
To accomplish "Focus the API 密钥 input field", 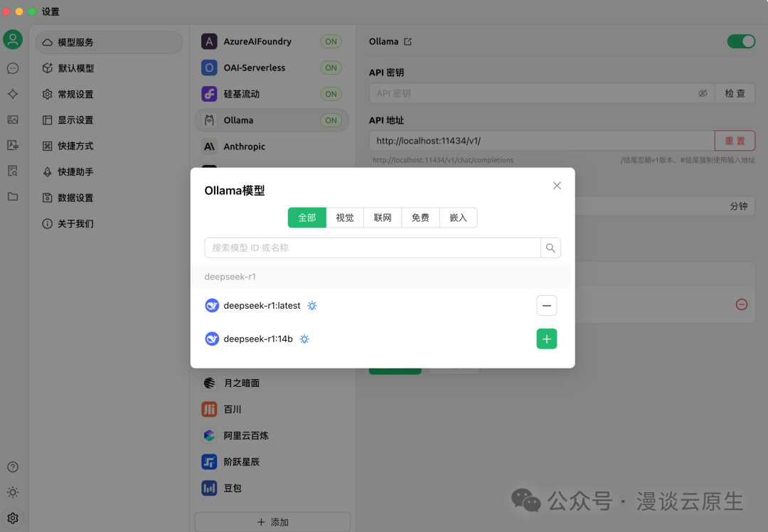I will 542,93.
